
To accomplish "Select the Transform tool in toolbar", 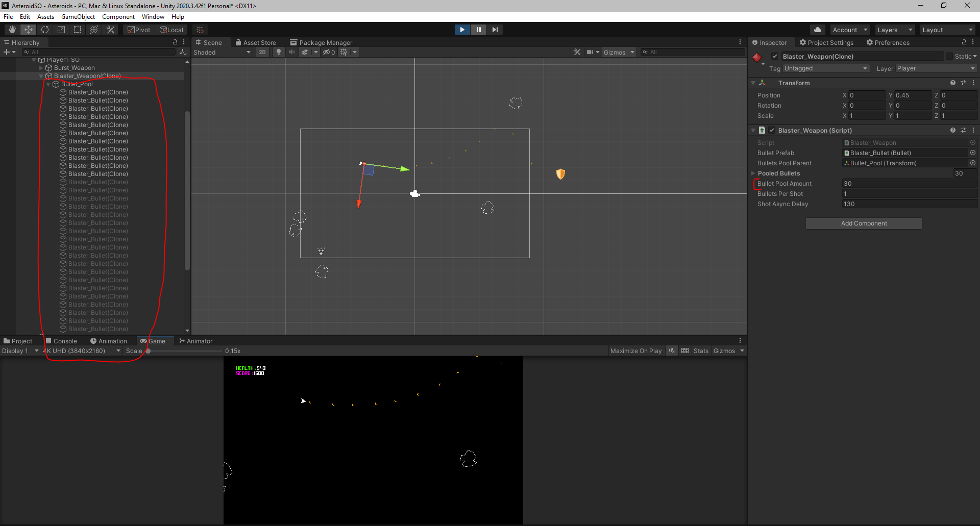I will pos(94,30).
